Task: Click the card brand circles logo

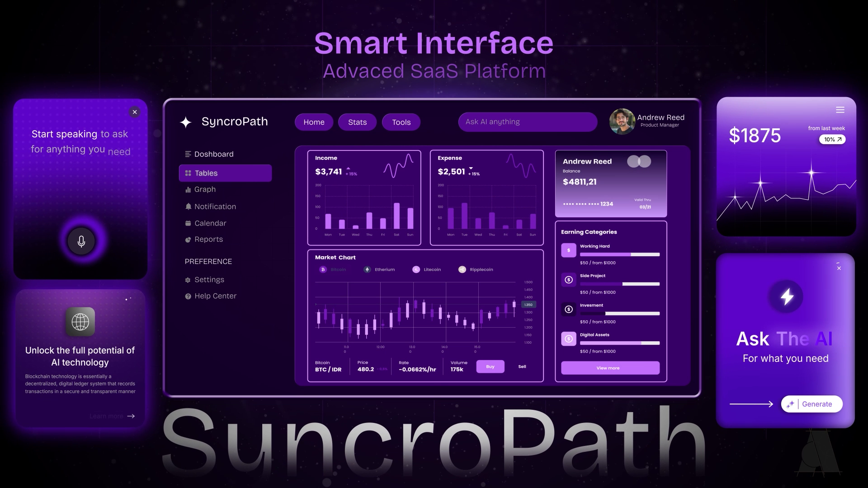Action: 639,161
